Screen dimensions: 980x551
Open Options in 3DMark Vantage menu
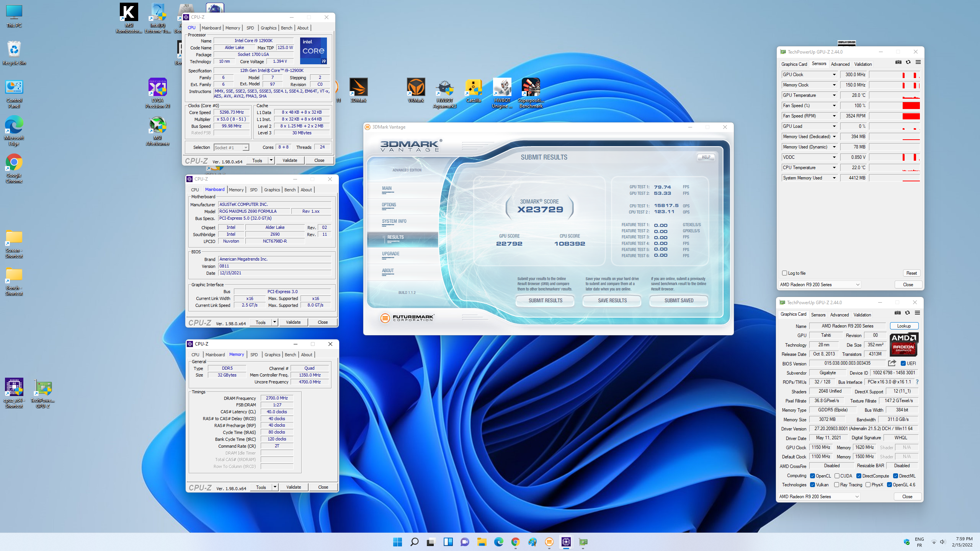pyautogui.click(x=389, y=205)
